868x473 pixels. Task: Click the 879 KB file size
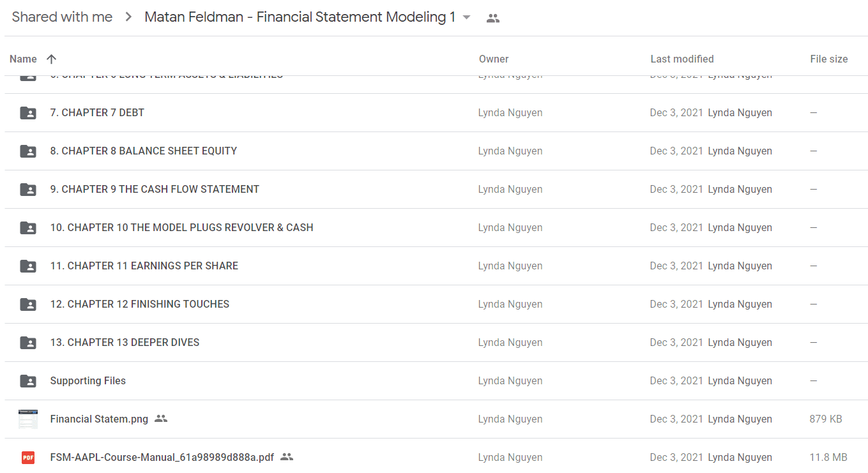point(826,419)
